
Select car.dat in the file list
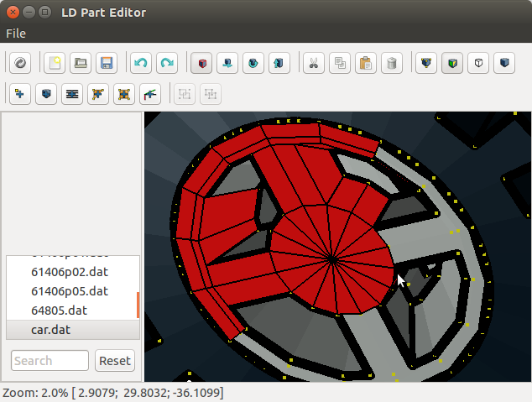51,330
